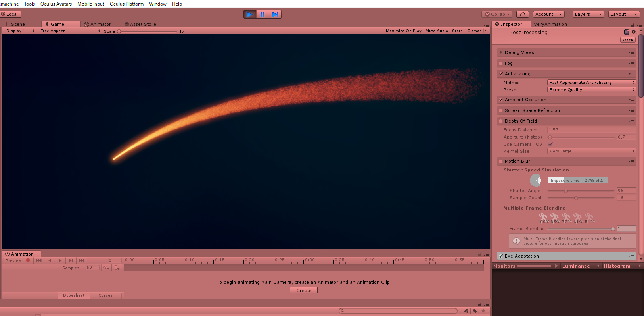Viewport: 644px width, 316px height.
Task: Open the cloud services icon
Action: [x=523, y=14]
